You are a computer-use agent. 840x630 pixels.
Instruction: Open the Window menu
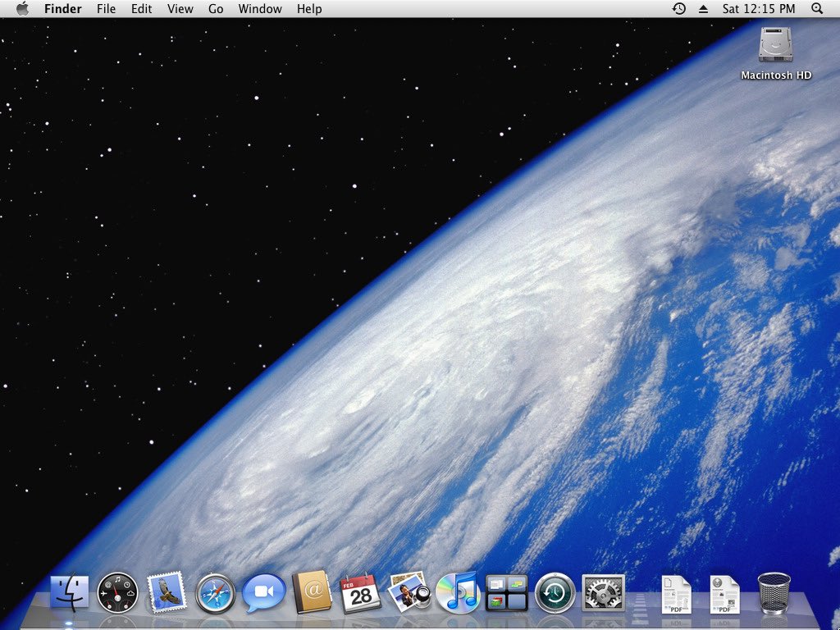click(x=260, y=9)
